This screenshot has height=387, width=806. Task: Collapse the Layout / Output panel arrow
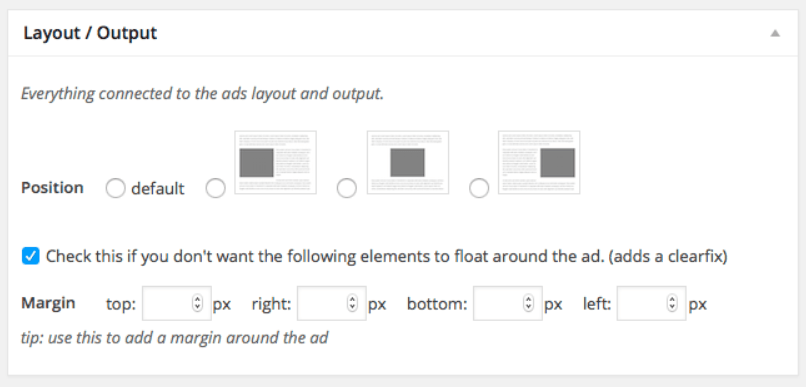[x=775, y=33]
